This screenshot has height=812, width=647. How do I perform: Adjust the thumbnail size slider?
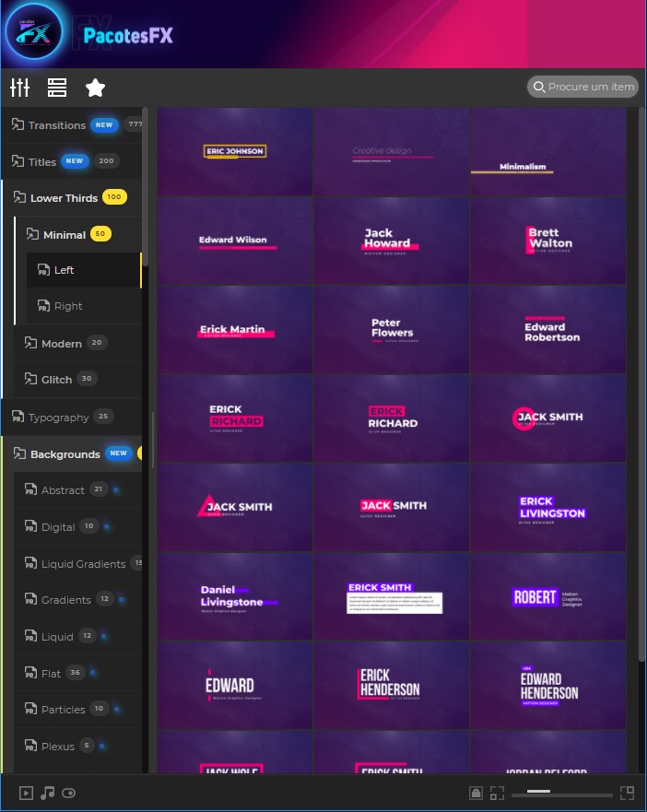pos(562,793)
